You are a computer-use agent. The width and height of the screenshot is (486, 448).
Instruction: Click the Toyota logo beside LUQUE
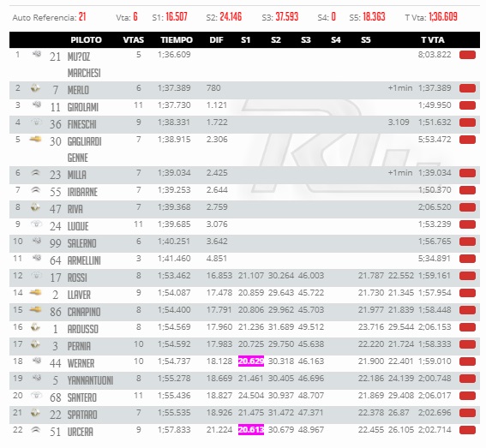pyautogui.click(x=36, y=224)
